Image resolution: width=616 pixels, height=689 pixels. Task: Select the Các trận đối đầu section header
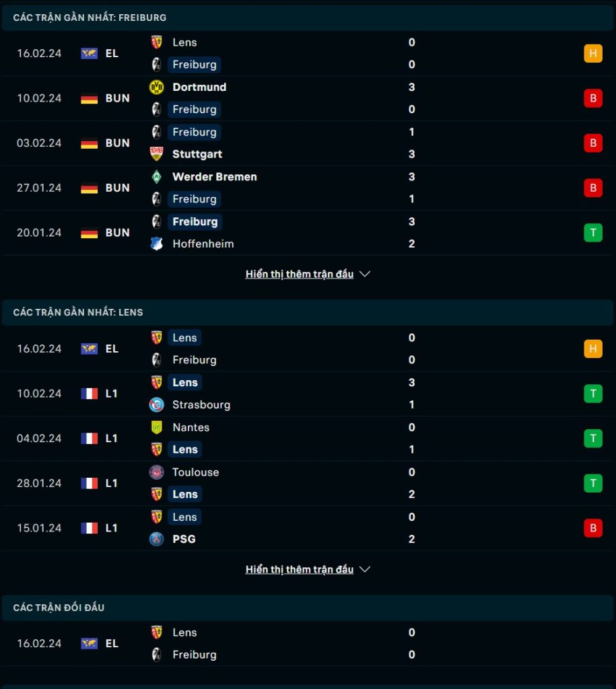[x=308, y=608]
